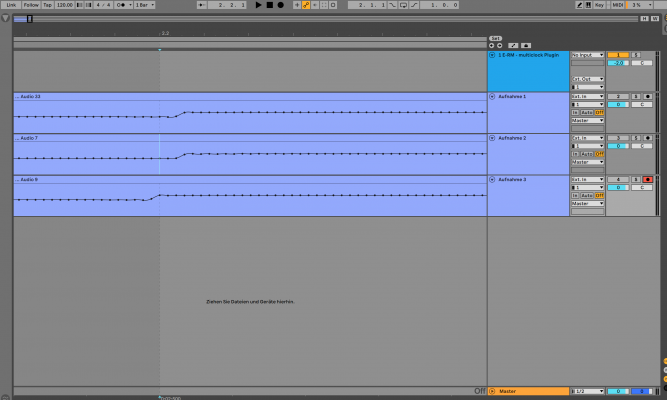Image resolution: width=667 pixels, height=400 pixels.
Task: Toggle the computer MIDI keyboard icon
Action: [588, 5]
